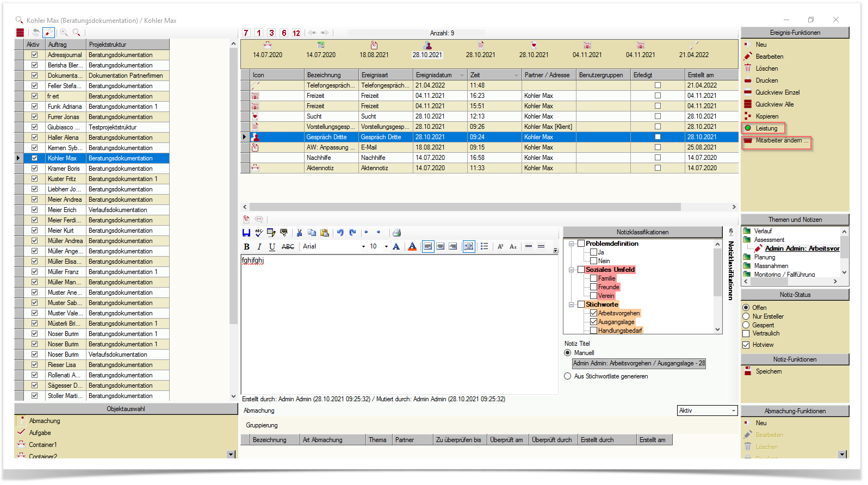The width and height of the screenshot is (868, 485).
Task: Select the Offen note status
Action: (x=746, y=308)
